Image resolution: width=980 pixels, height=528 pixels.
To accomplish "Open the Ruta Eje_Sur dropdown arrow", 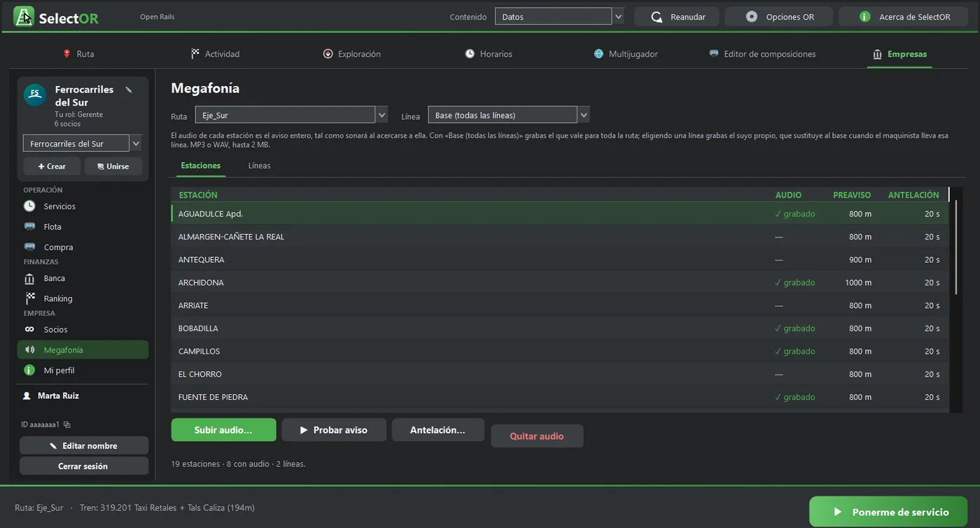I will [381, 115].
